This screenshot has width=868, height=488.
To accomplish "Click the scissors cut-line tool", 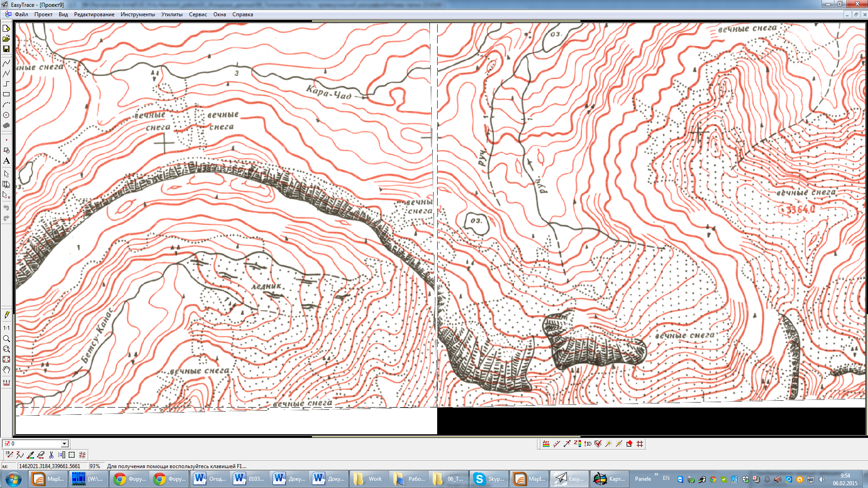I will coord(51,455).
